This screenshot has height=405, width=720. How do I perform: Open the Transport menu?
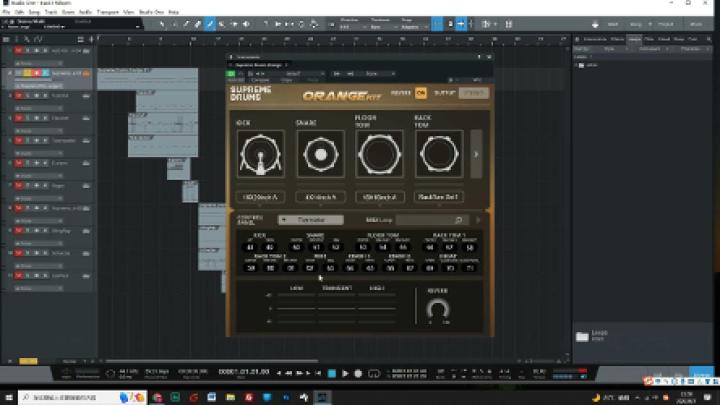(x=108, y=12)
